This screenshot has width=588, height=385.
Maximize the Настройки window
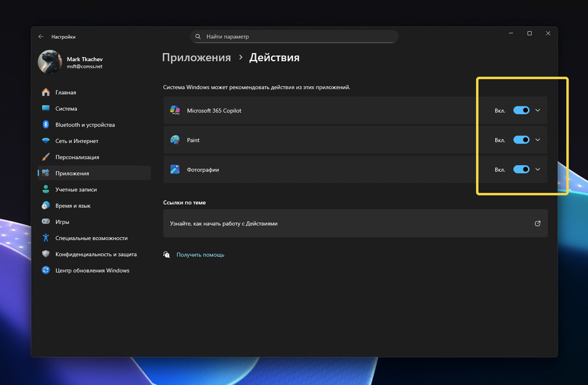[x=530, y=33]
